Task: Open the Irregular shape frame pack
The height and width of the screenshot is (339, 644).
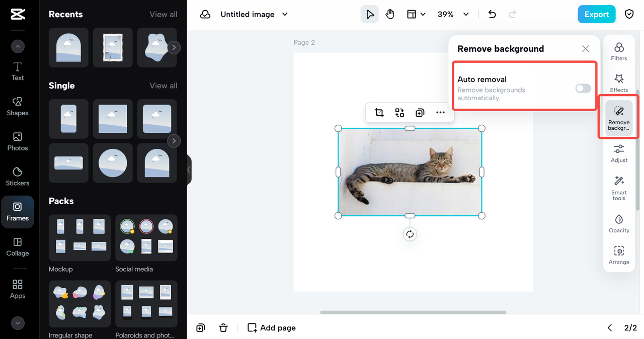Action: [x=79, y=304]
